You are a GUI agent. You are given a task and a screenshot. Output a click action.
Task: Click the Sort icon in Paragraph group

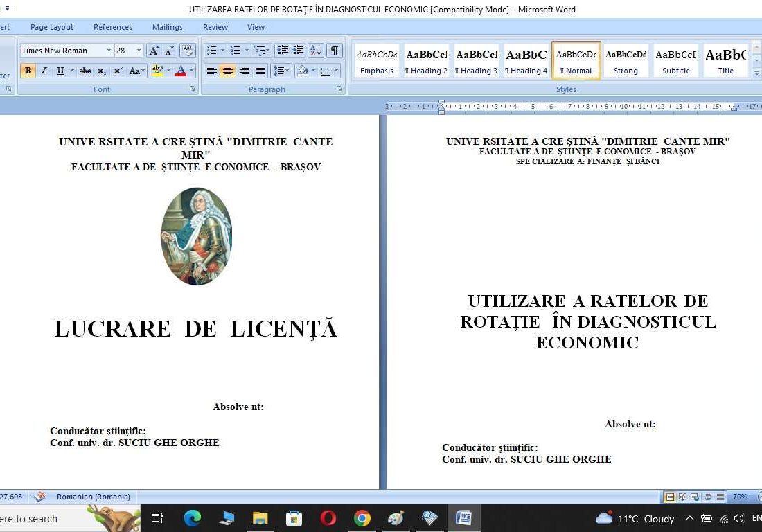pos(316,51)
